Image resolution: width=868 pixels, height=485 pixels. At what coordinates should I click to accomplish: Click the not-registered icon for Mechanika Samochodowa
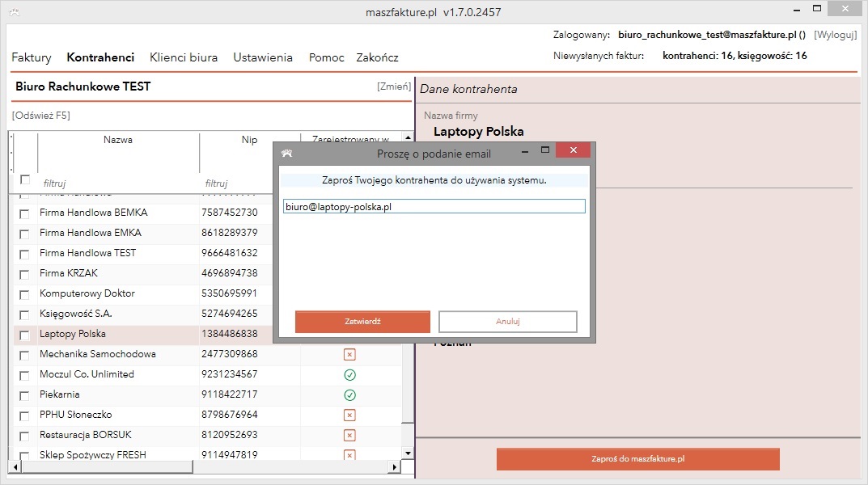click(x=349, y=355)
